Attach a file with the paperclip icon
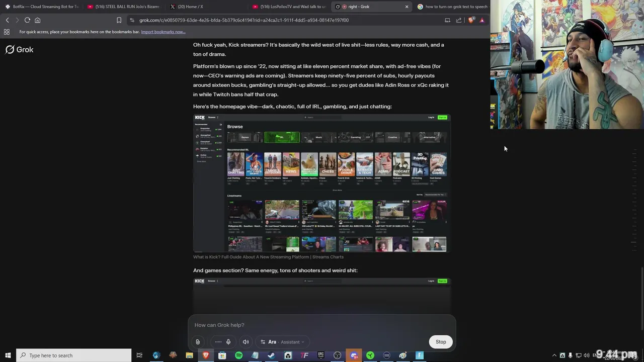644x362 pixels. tap(198, 342)
